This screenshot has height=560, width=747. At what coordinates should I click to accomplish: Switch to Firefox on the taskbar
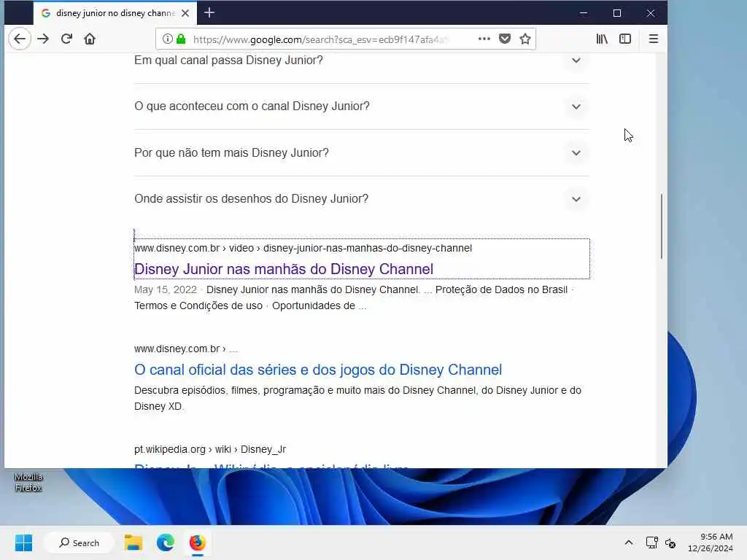click(x=197, y=542)
